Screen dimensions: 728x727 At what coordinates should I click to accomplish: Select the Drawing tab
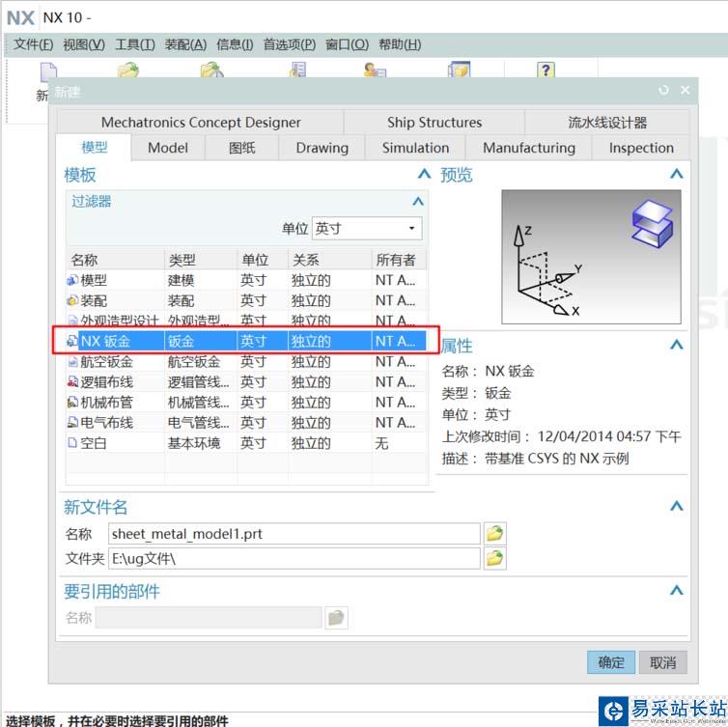[322, 148]
